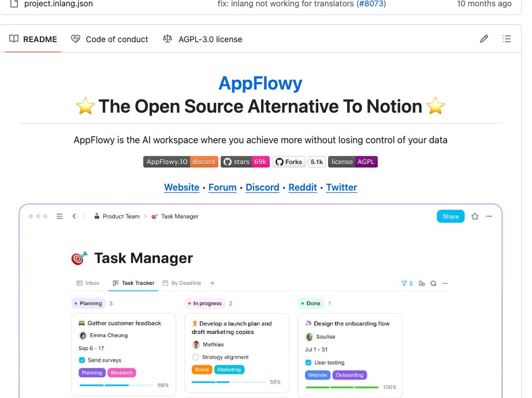Click the Done column header
Viewport: 532px width, 398px height.
311,303
